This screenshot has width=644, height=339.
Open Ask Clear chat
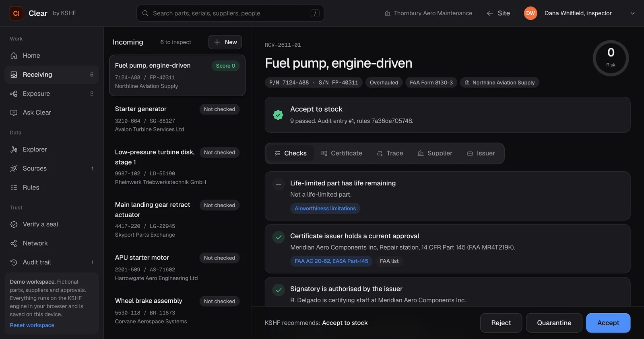52,112
